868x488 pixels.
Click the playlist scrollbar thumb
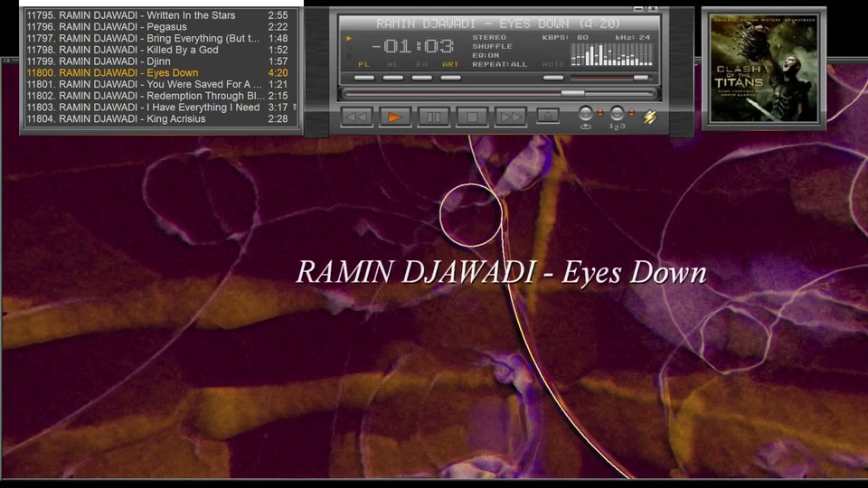[x=295, y=107]
